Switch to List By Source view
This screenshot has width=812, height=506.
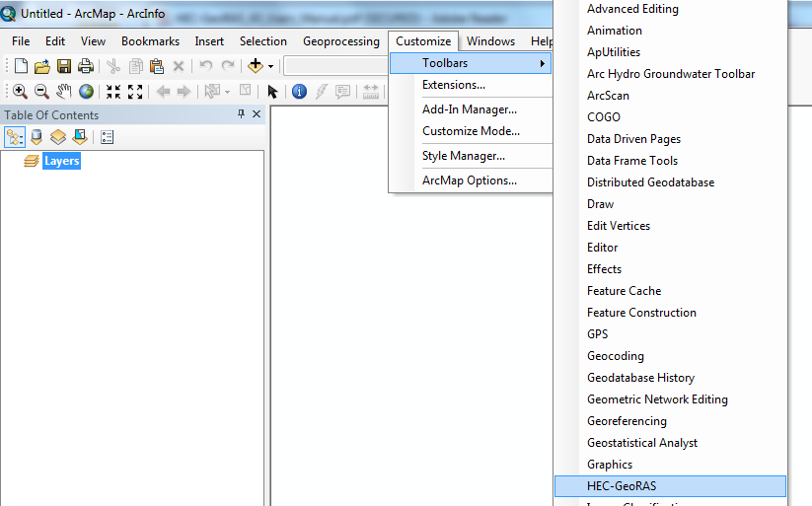click(x=37, y=137)
